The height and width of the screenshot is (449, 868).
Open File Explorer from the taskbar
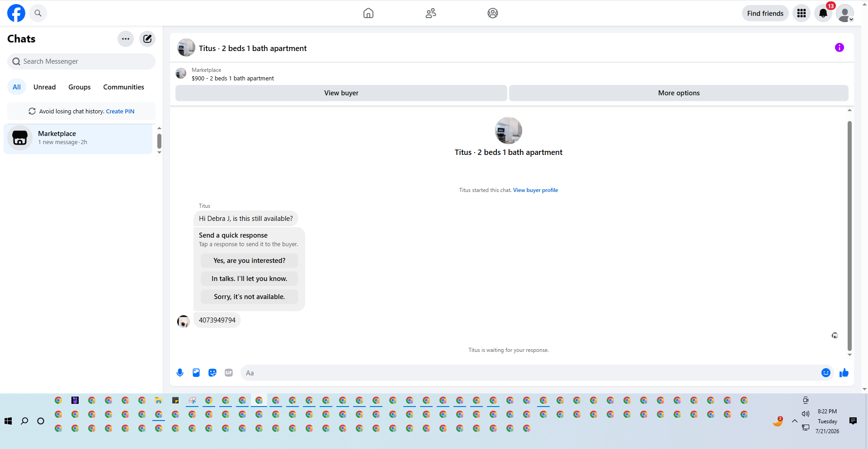coord(158,400)
